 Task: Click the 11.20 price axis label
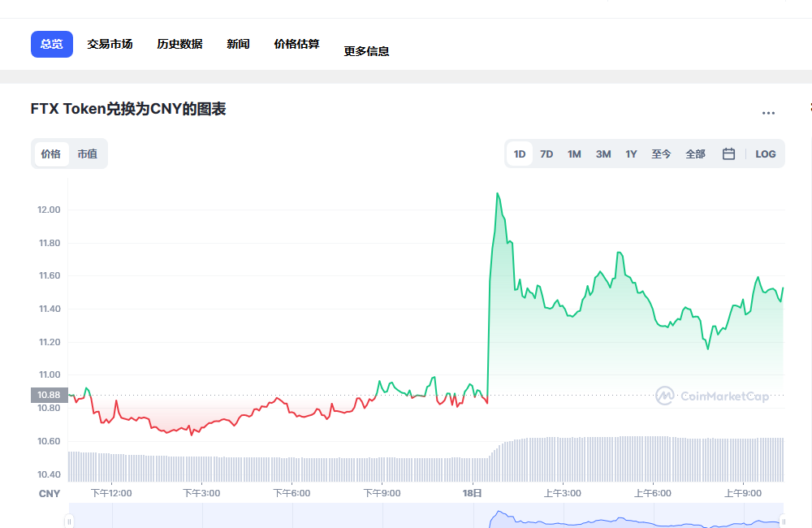click(x=50, y=342)
